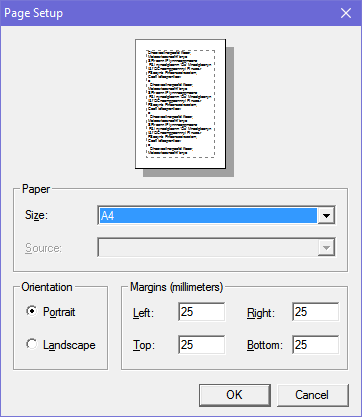Click the Left margin label

(143, 313)
